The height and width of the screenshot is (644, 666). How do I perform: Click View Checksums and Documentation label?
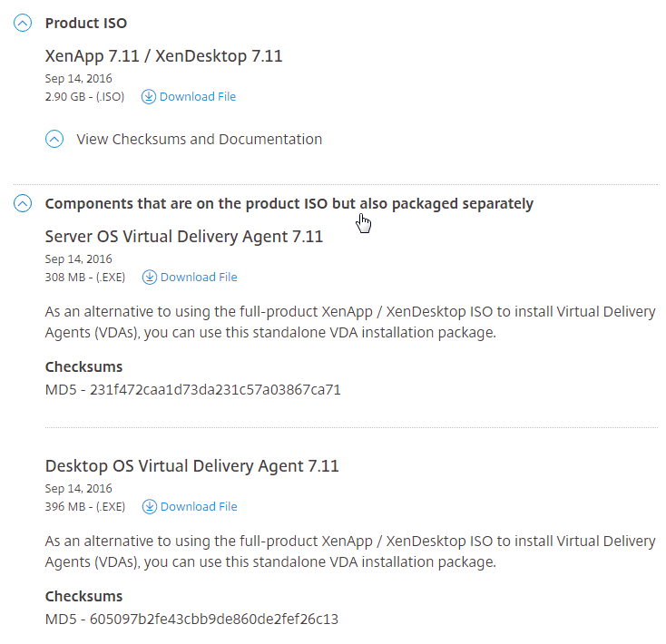coord(200,140)
